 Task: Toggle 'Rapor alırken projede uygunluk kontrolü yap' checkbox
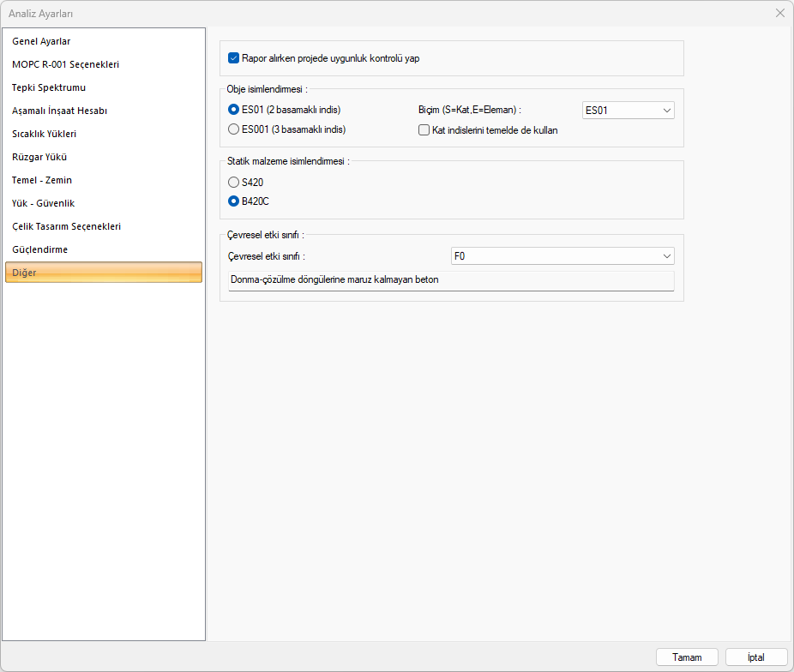click(x=233, y=59)
